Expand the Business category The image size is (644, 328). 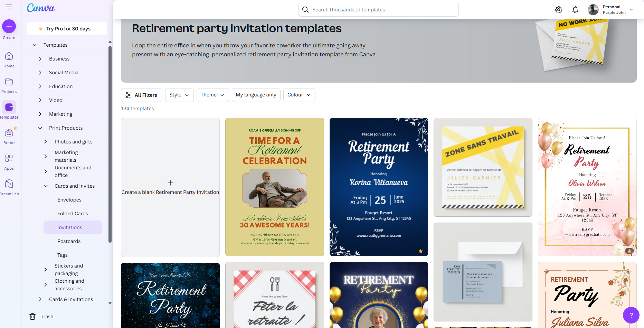point(59,58)
